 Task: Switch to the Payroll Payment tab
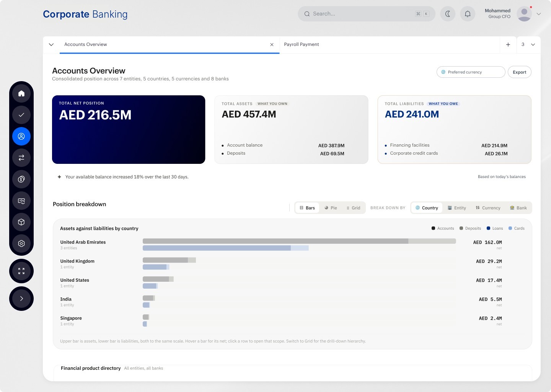click(x=390, y=45)
